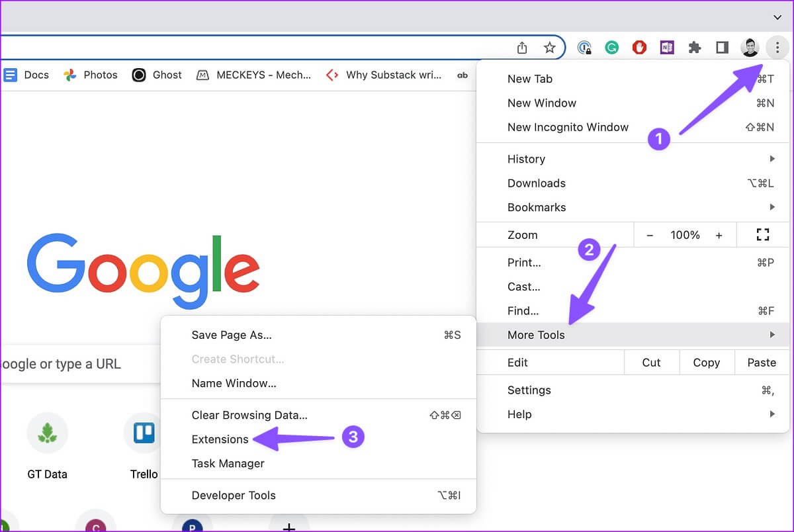The image size is (794, 532).
Task: Open the Ghost bookmark
Action: click(x=157, y=75)
